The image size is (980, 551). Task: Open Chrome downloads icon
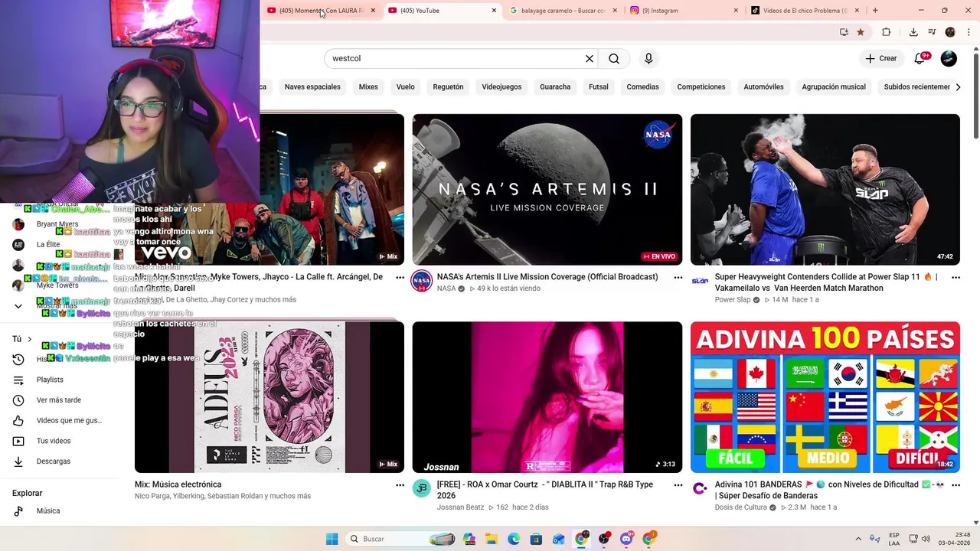click(913, 32)
